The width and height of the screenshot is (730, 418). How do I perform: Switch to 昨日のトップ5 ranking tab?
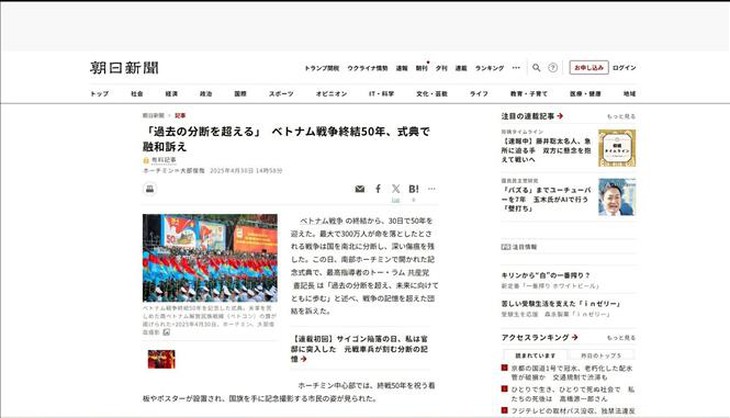pyautogui.click(x=601, y=355)
